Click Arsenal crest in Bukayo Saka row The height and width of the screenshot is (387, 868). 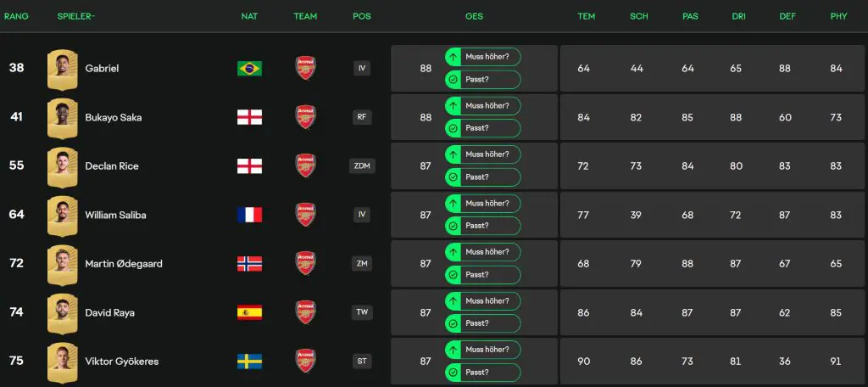[305, 117]
